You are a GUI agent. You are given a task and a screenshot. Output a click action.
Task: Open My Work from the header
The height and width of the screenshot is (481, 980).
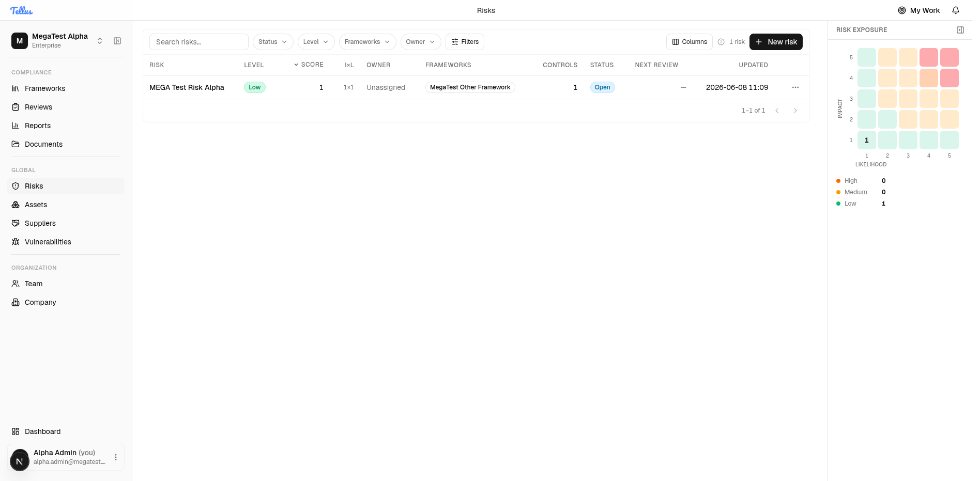coord(919,10)
